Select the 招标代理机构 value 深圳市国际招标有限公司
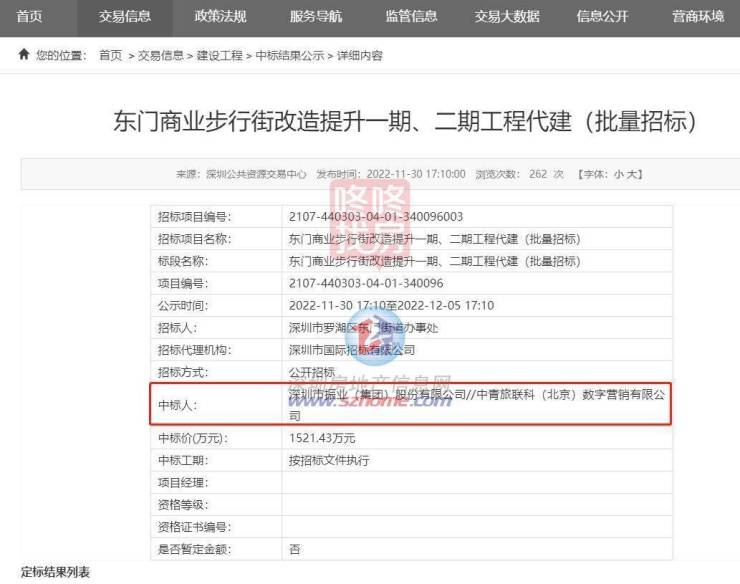The width and height of the screenshot is (740, 584). pyautogui.click(x=352, y=350)
